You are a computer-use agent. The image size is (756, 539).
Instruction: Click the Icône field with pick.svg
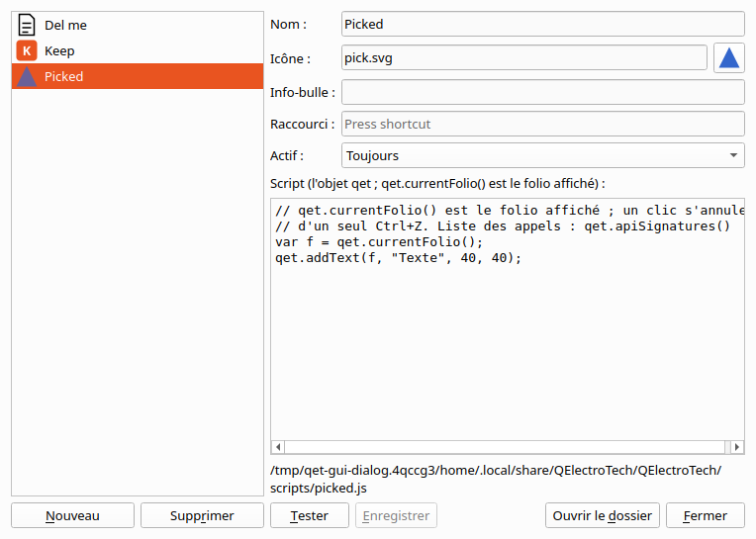pos(524,57)
